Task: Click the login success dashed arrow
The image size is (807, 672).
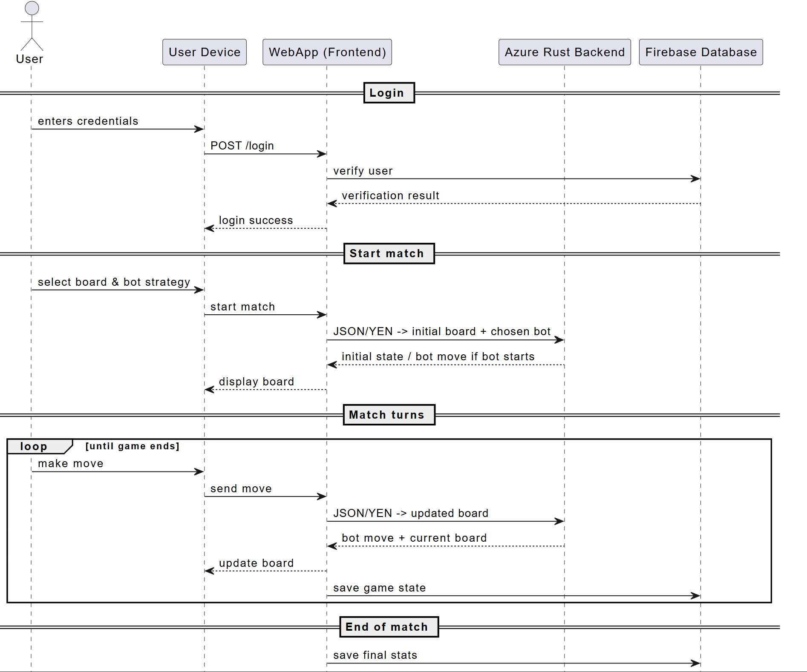Action: point(256,228)
